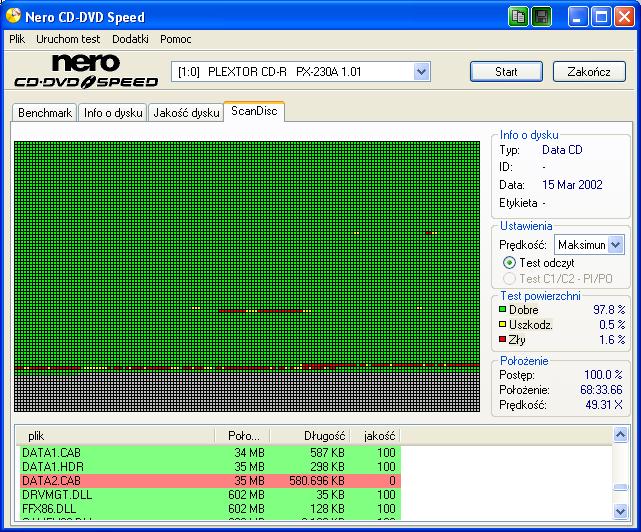The height and width of the screenshot is (532, 641).
Task: Click the red Zły legend square
Action: (x=502, y=339)
